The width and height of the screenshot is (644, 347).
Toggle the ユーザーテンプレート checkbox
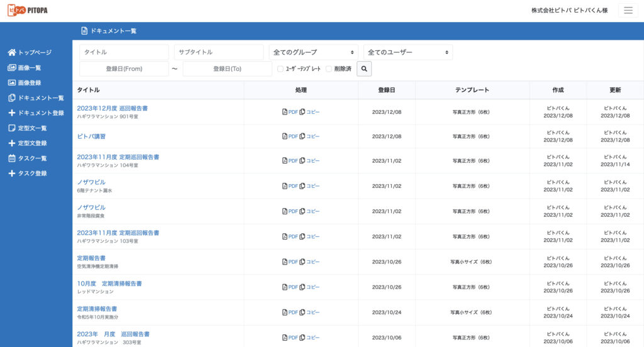pyautogui.click(x=280, y=69)
